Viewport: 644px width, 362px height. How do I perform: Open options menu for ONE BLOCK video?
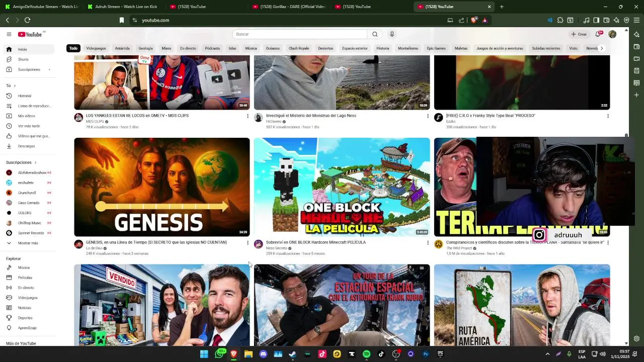(428, 242)
